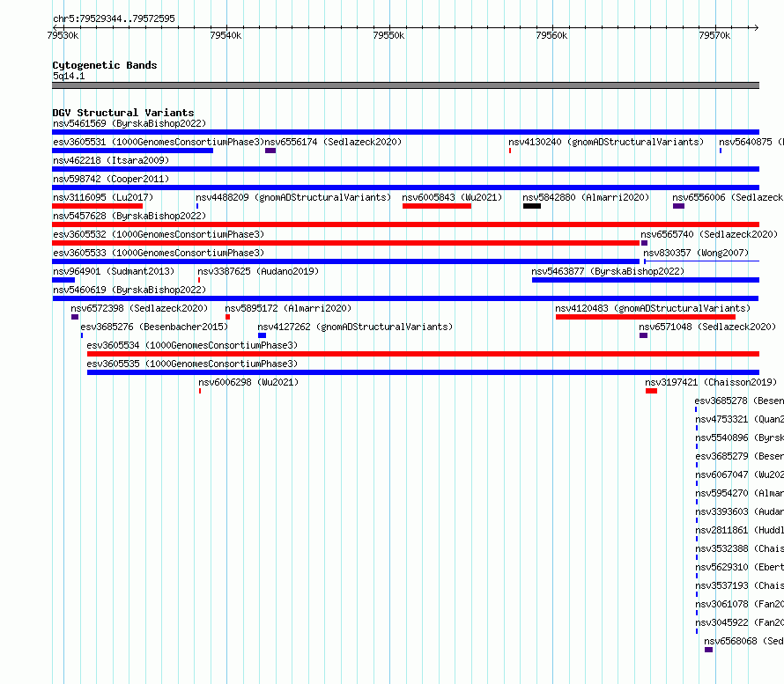The height and width of the screenshot is (684, 784).
Task: Select nsv4120483 (gnomADStructuralVariants) label
Action: coord(653,308)
